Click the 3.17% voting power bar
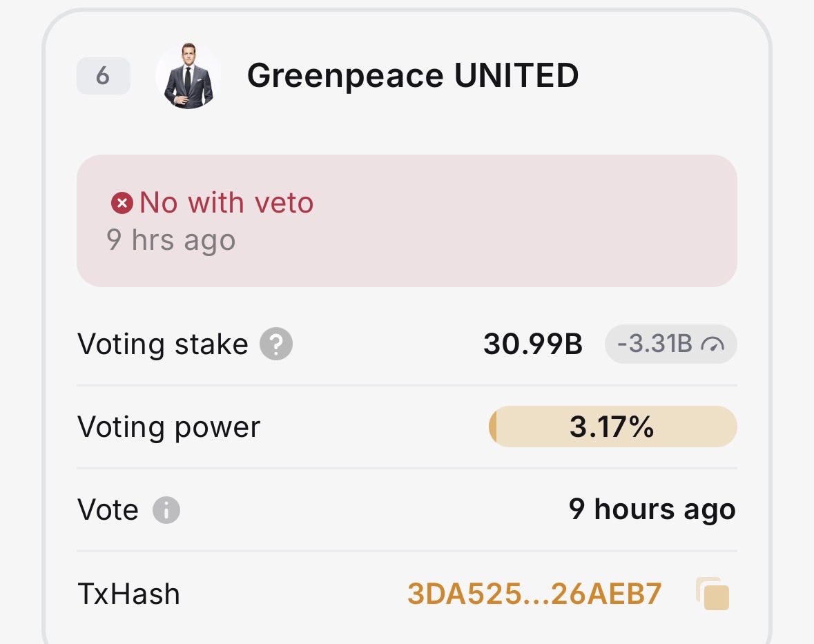Screen dimensions: 814x644 [x=612, y=427]
